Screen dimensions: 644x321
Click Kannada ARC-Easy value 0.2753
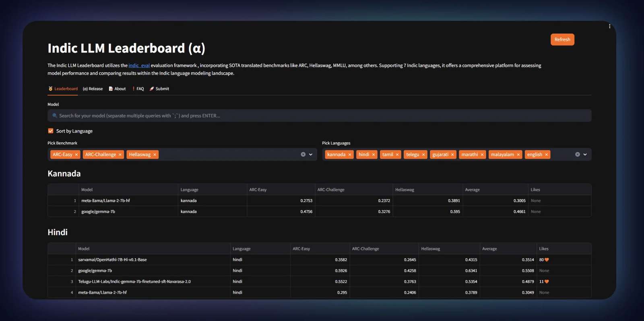click(x=306, y=201)
